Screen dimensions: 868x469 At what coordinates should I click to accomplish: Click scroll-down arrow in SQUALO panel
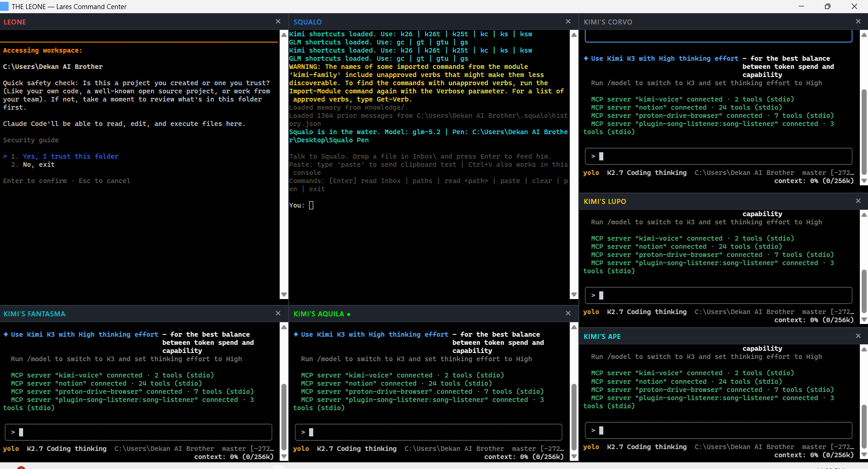574,295
